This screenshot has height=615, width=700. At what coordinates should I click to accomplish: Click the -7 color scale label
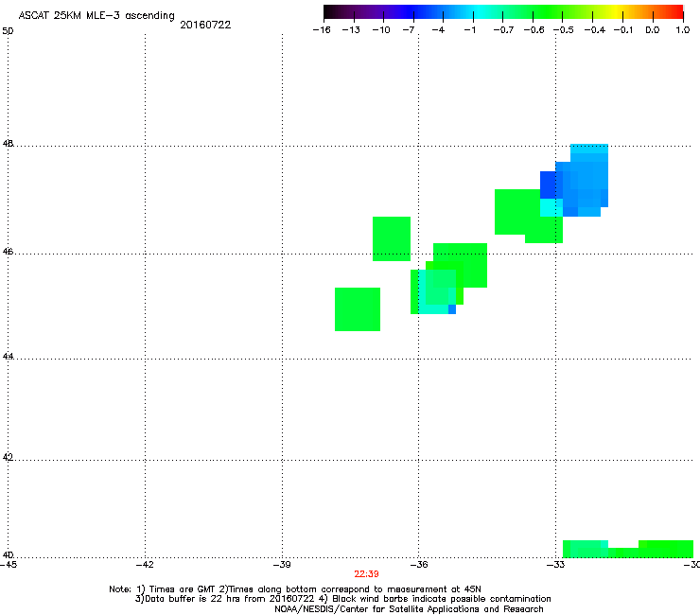click(409, 30)
